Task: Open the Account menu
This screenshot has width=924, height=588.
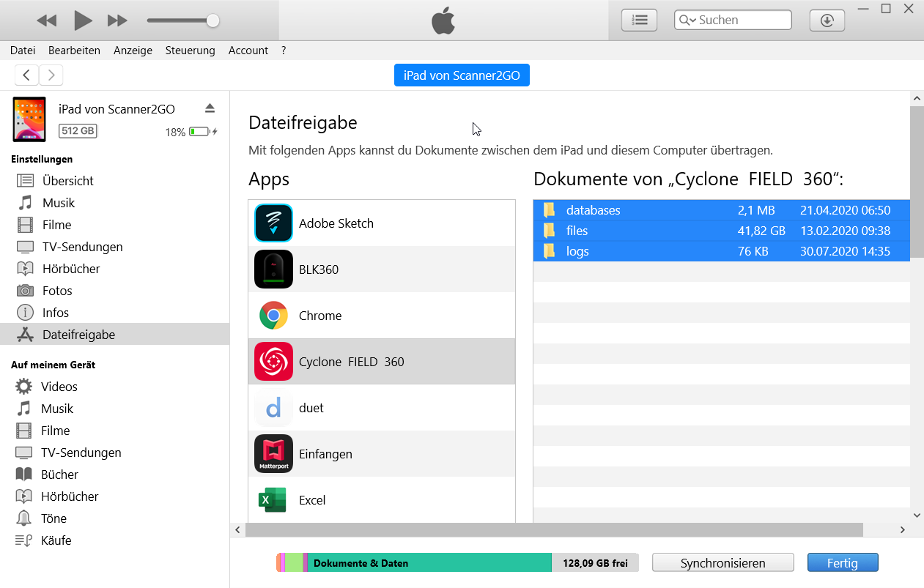Action: pyautogui.click(x=248, y=51)
